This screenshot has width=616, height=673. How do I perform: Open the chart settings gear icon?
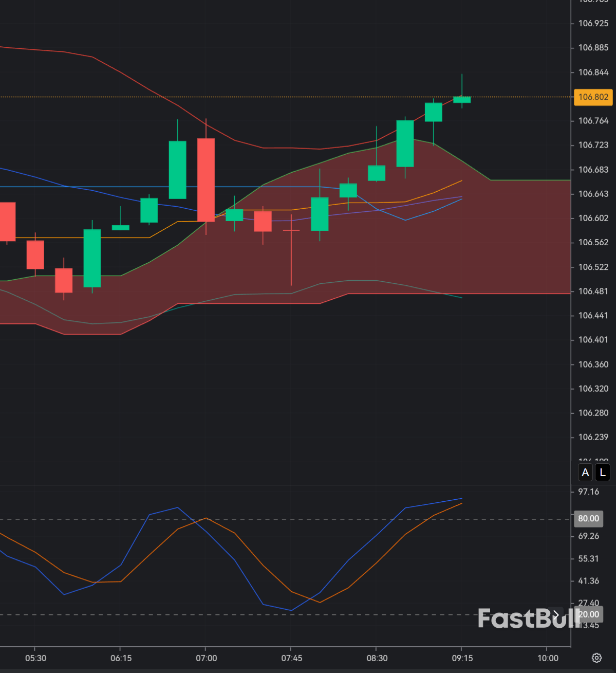596,658
